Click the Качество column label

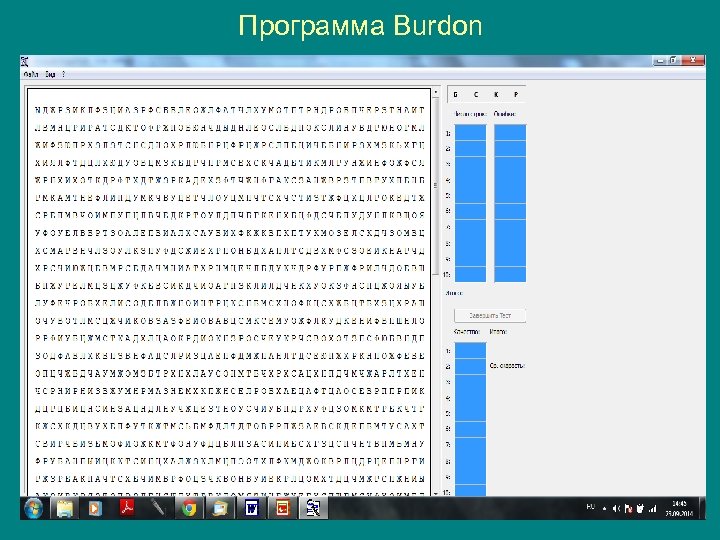(x=467, y=332)
